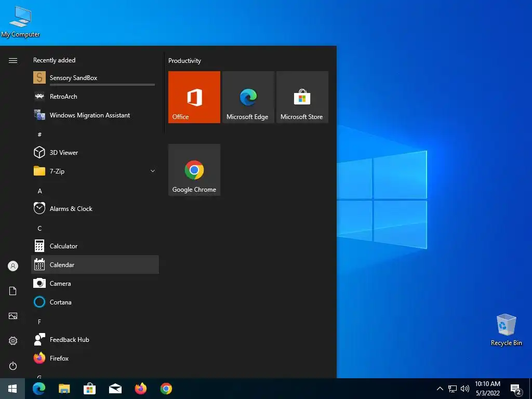Launch Calculator from the app list
Viewport: 532px width, 399px height.
[95, 246]
